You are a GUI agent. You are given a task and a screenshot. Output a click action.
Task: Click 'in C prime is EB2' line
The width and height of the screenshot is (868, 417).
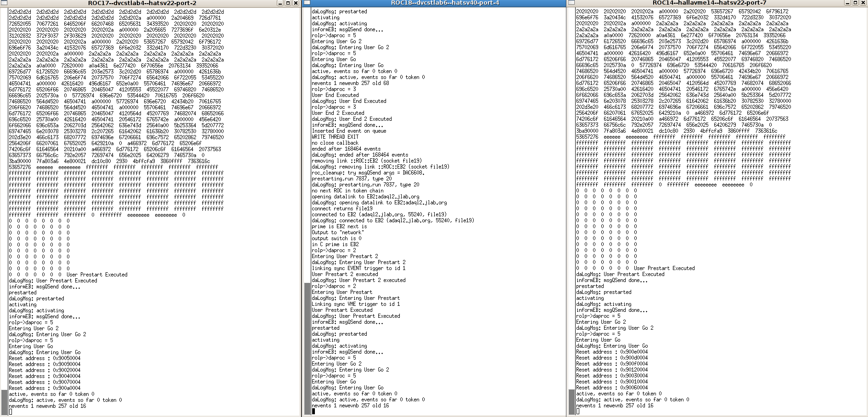(x=335, y=244)
